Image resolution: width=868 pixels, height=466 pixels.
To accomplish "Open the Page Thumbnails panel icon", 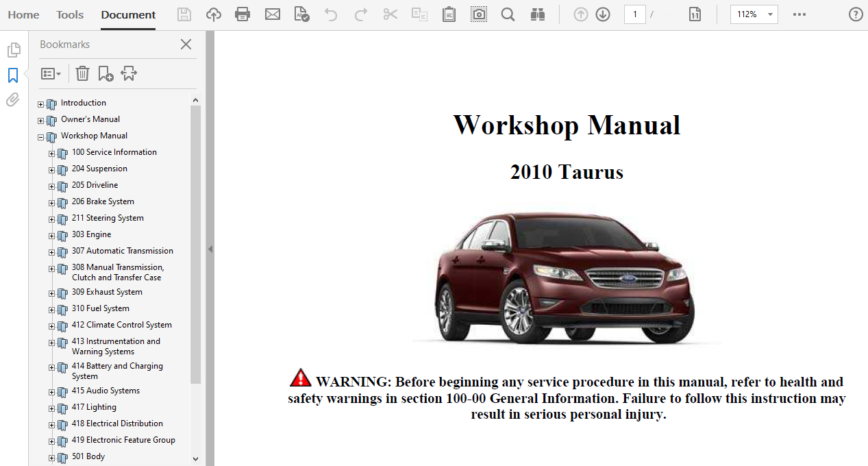I will point(13,50).
